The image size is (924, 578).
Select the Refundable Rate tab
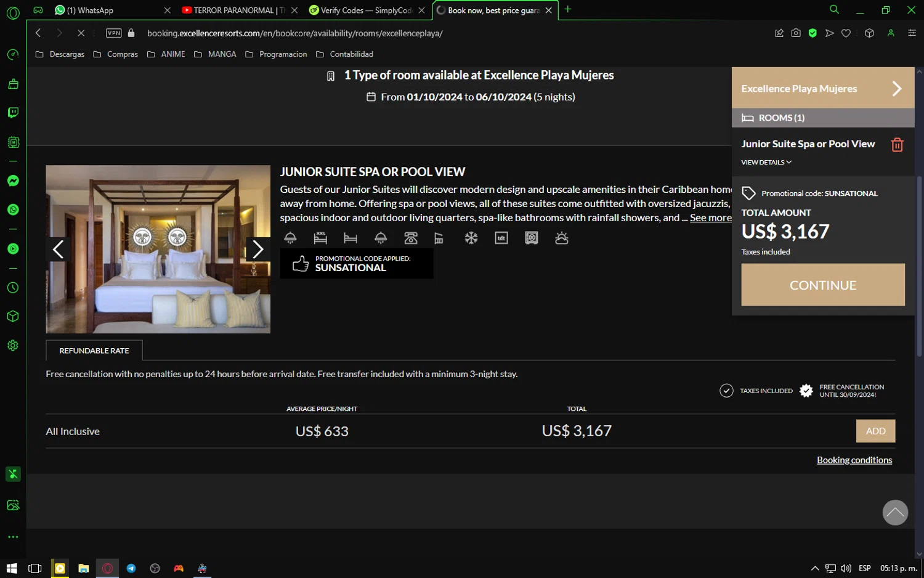94,351
